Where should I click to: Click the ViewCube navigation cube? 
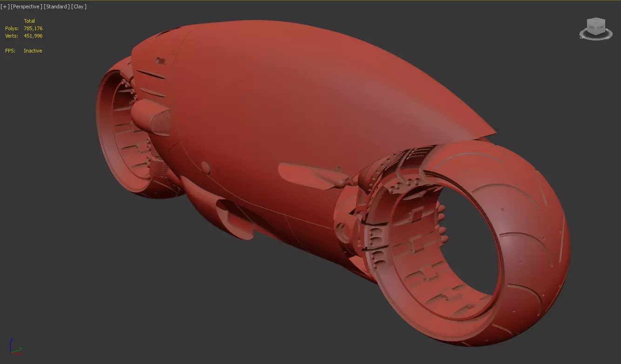tap(596, 26)
